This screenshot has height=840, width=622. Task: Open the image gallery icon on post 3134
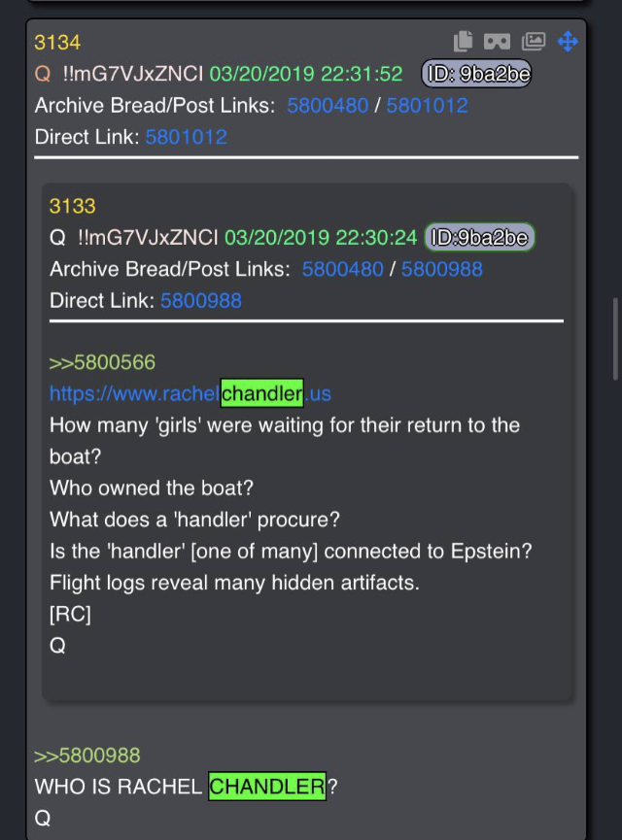(534, 41)
